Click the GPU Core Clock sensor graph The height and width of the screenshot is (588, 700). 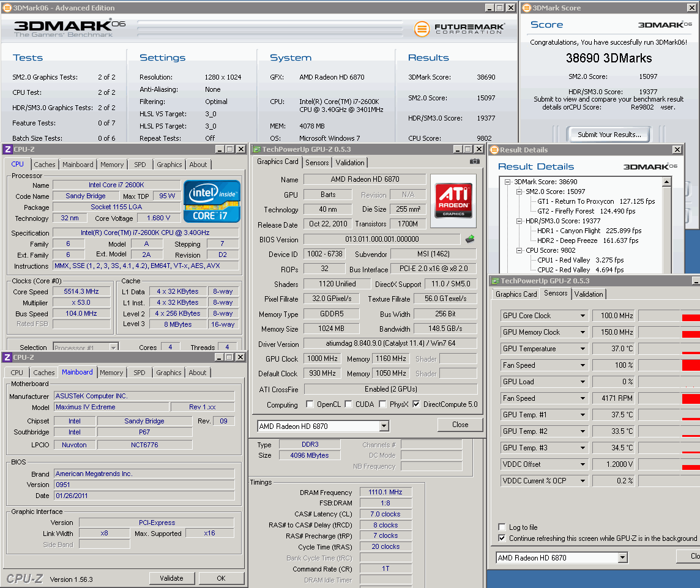pos(669,316)
